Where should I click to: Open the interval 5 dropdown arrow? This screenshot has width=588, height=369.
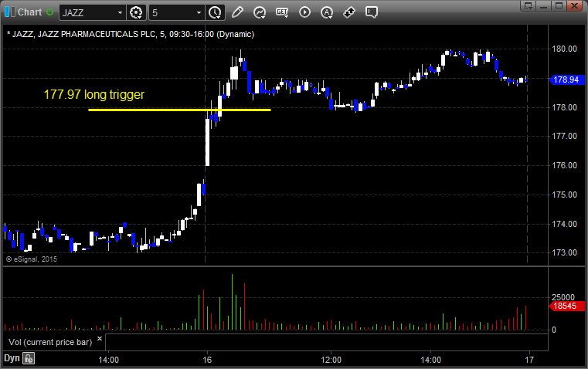pyautogui.click(x=199, y=12)
